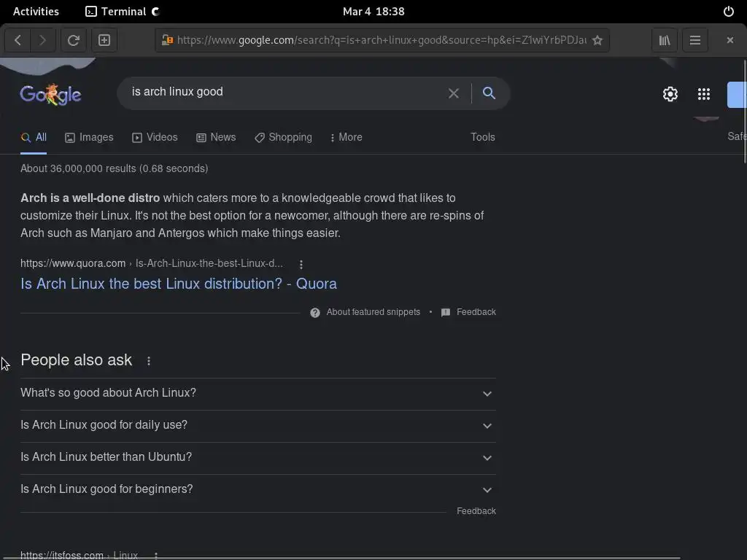Go back using the browser back arrow
This screenshot has width=747, height=560.
[x=18, y=40]
